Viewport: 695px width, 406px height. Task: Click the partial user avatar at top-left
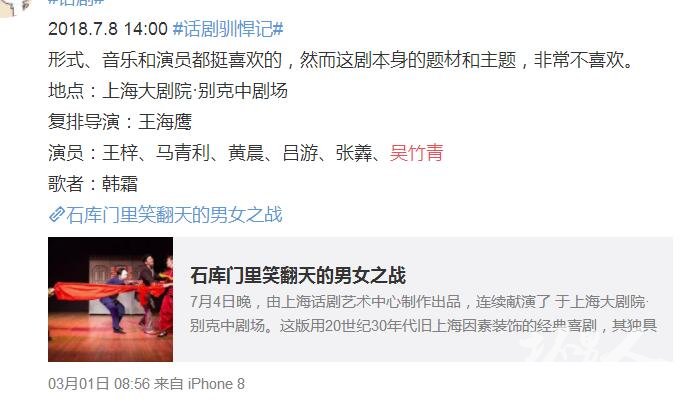coord(16,7)
